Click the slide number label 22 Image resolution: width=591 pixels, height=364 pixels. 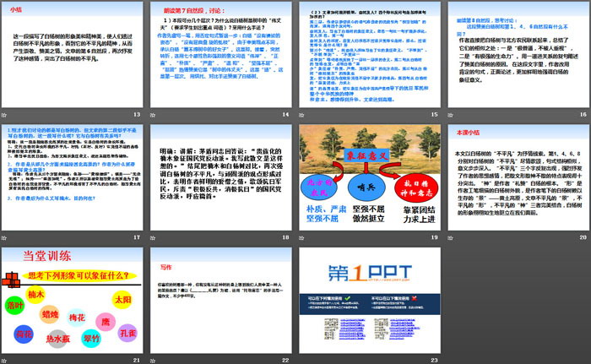(285, 361)
